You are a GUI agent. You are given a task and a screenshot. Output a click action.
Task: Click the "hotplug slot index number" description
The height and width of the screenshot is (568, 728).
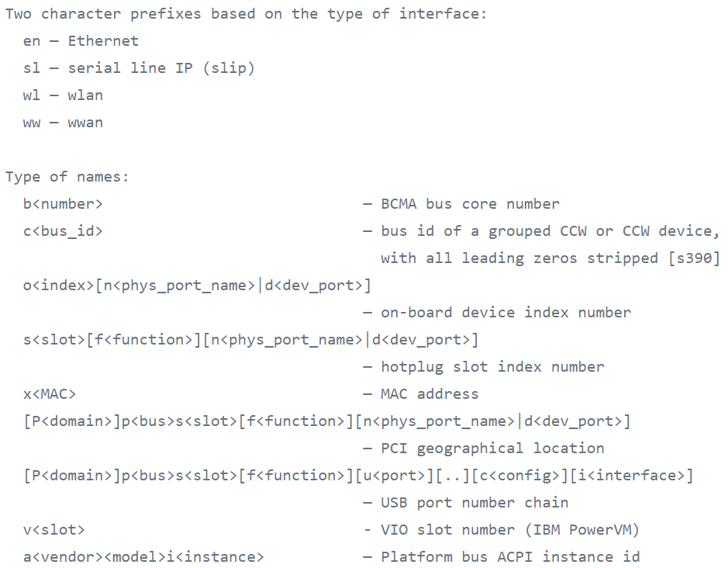point(492,367)
